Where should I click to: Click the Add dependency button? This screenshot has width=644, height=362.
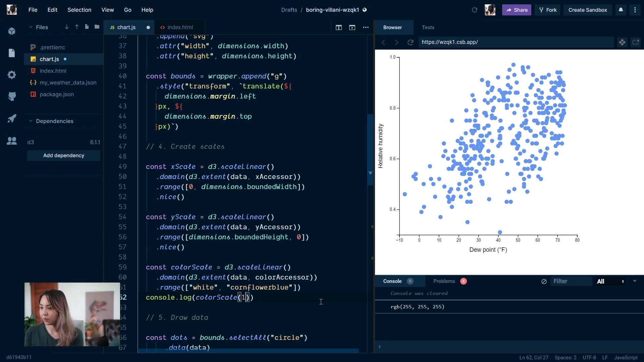pyautogui.click(x=64, y=156)
